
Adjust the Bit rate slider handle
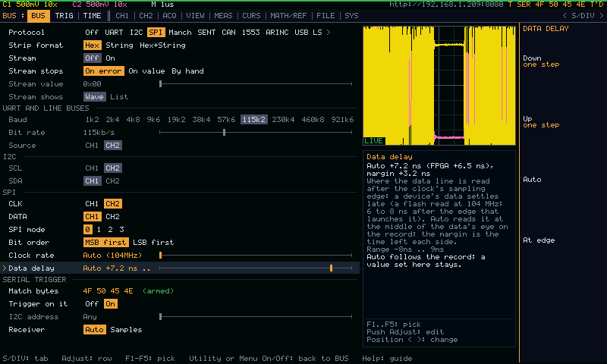click(x=224, y=132)
